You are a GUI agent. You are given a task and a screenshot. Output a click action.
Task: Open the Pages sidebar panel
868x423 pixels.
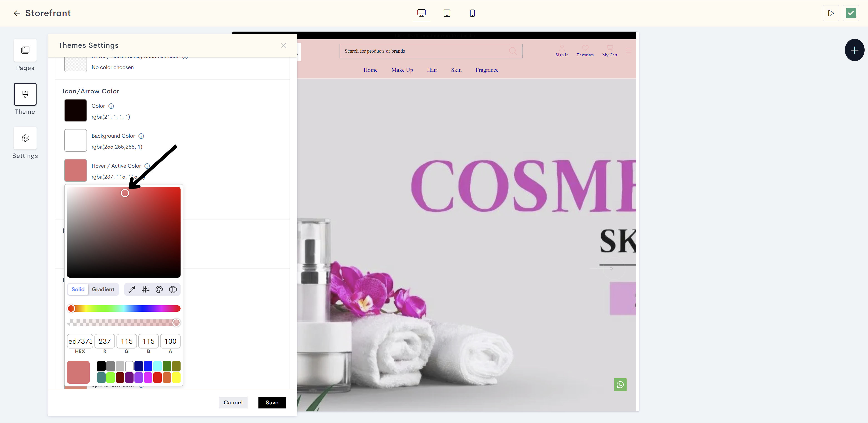25,50
